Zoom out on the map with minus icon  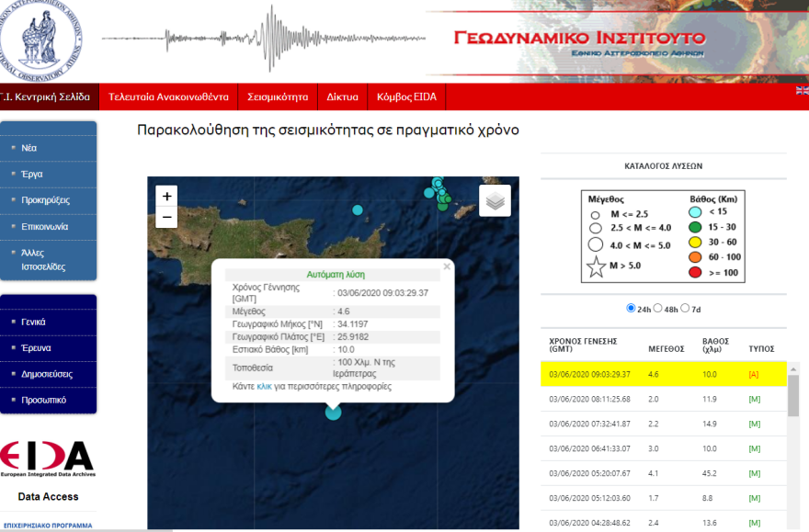click(x=165, y=217)
